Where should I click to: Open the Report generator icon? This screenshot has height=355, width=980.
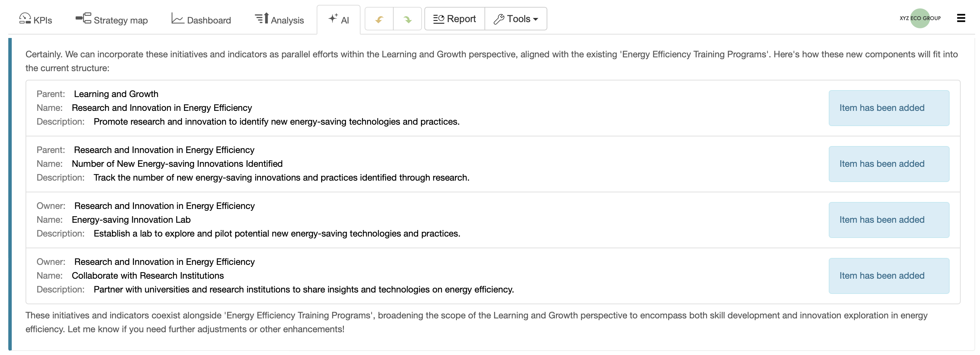tap(439, 18)
